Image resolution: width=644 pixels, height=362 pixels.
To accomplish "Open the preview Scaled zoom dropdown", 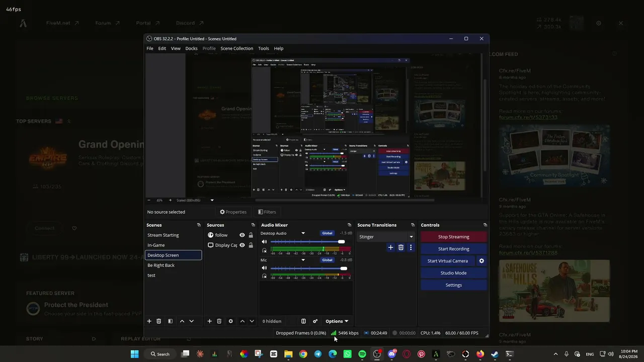I will (x=212, y=200).
